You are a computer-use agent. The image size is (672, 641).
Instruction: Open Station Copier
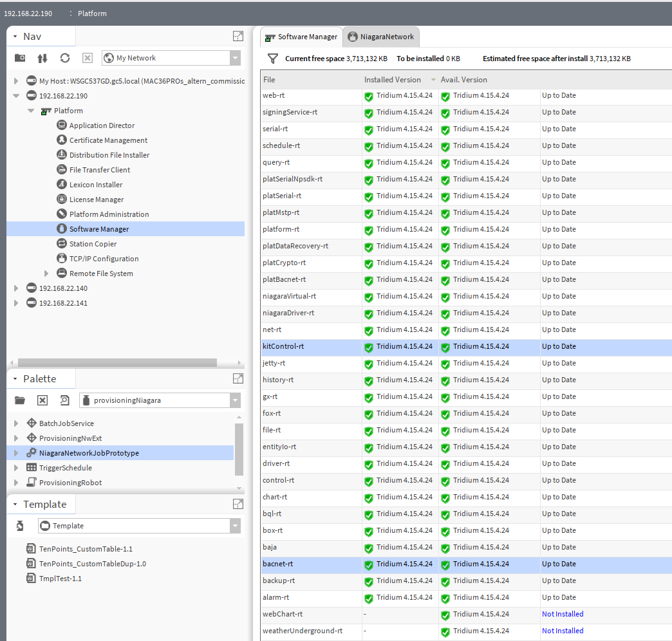tap(93, 244)
